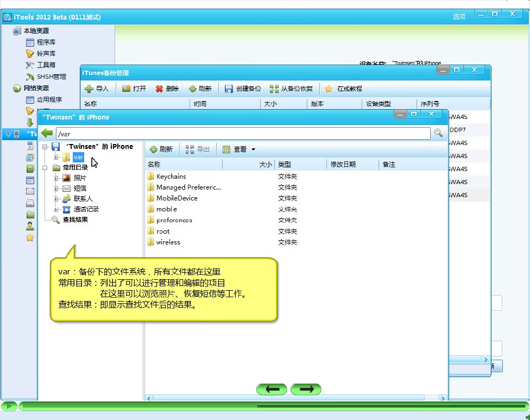Open the Keychains folder
530x420 pixels.
click(171, 177)
